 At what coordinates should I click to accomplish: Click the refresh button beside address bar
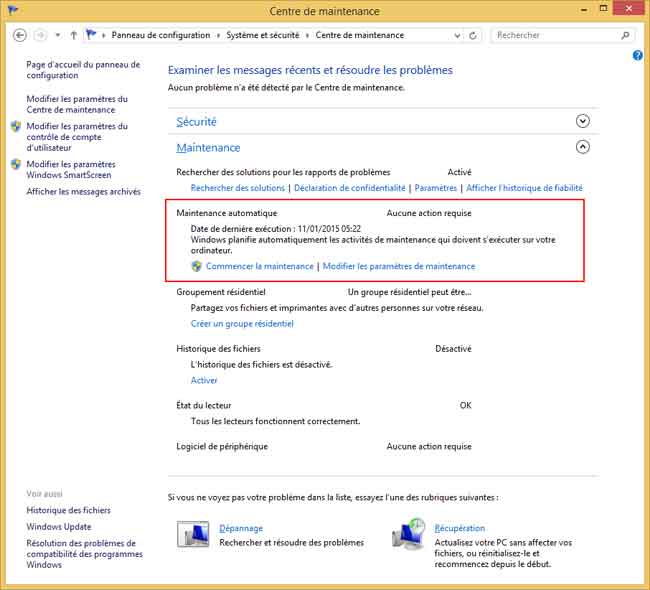point(474,35)
